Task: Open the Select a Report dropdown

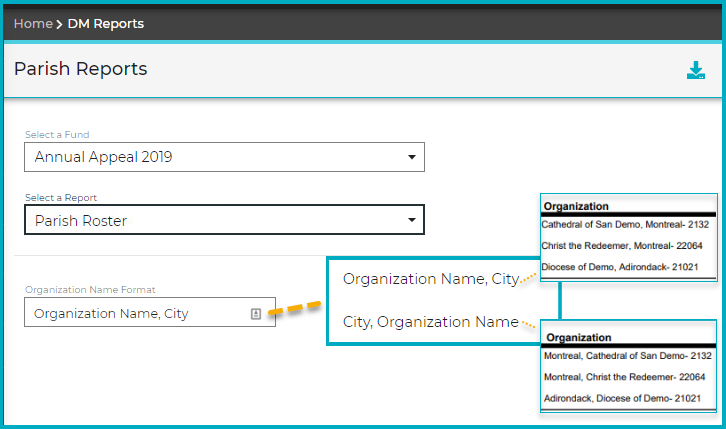Action: (x=224, y=220)
